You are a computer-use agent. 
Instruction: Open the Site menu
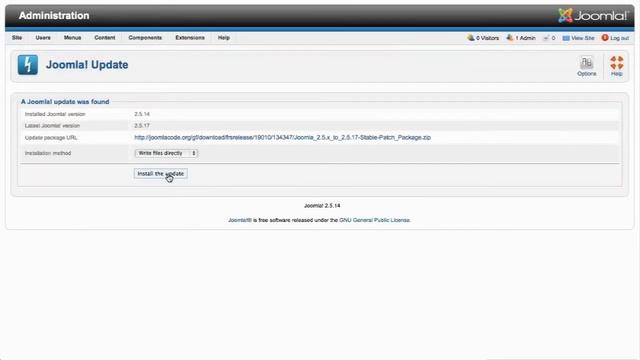(x=17, y=38)
